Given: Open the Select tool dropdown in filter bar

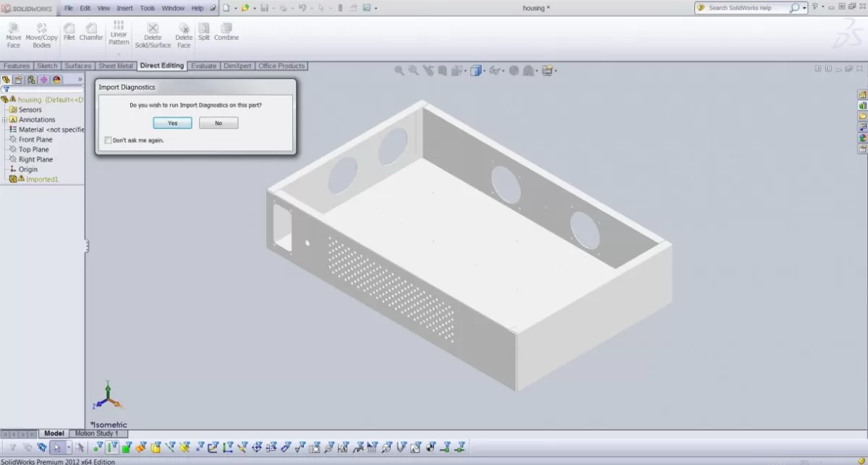Looking at the screenshot, I should pos(69,448).
